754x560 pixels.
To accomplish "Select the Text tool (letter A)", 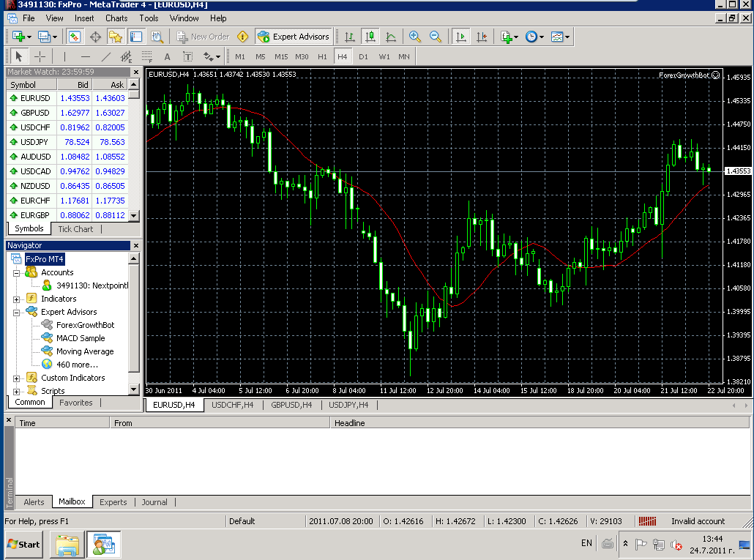I will (x=167, y=56).
